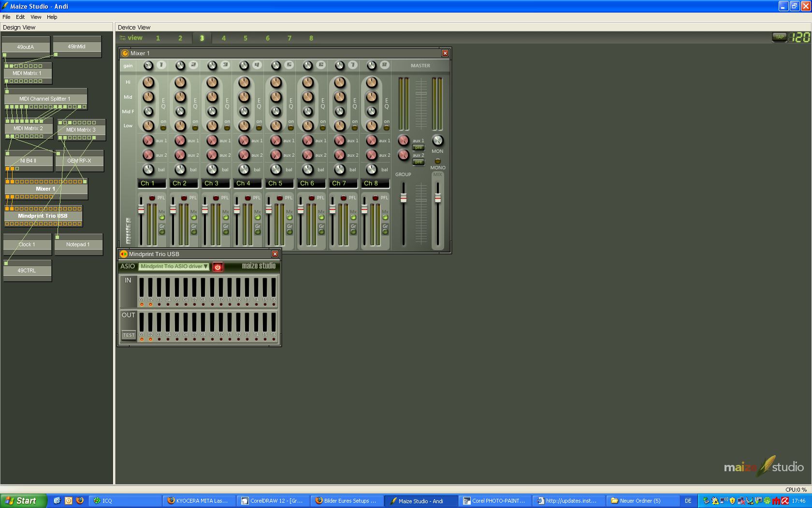The width and height of the screenshot is (812, 508).
Task: Select the 49CTRL node in Design View
Action: pos(27,271)
